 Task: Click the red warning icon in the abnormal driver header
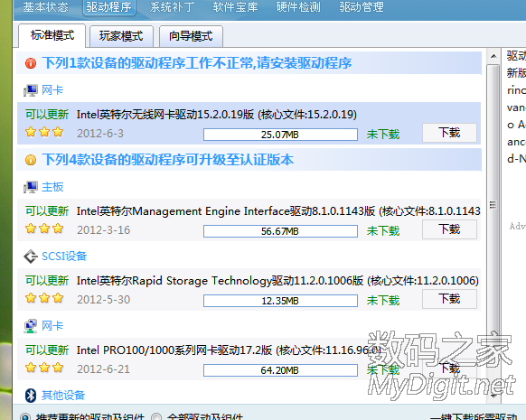coord(31,63)
